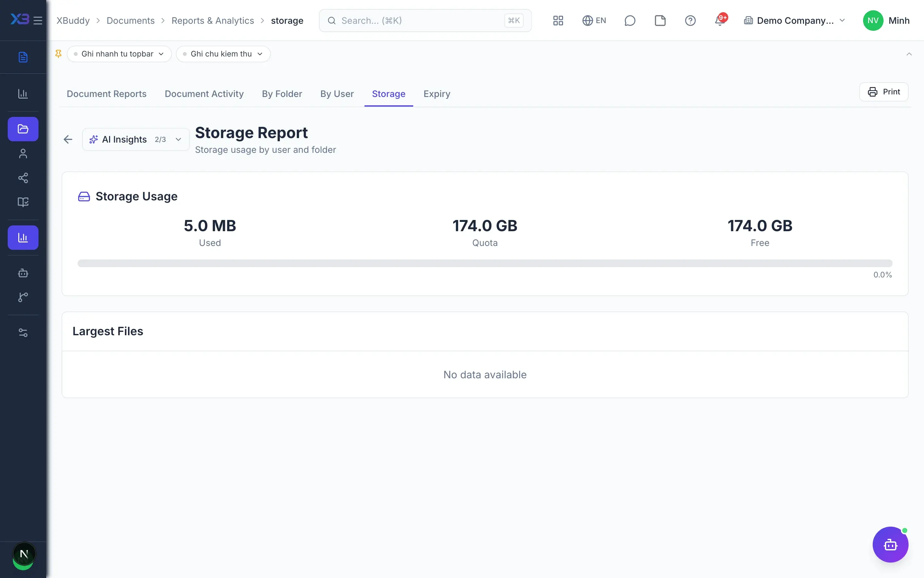924x578 pixels.
Task: Click the Minh username
Action: tap(899, 21)
